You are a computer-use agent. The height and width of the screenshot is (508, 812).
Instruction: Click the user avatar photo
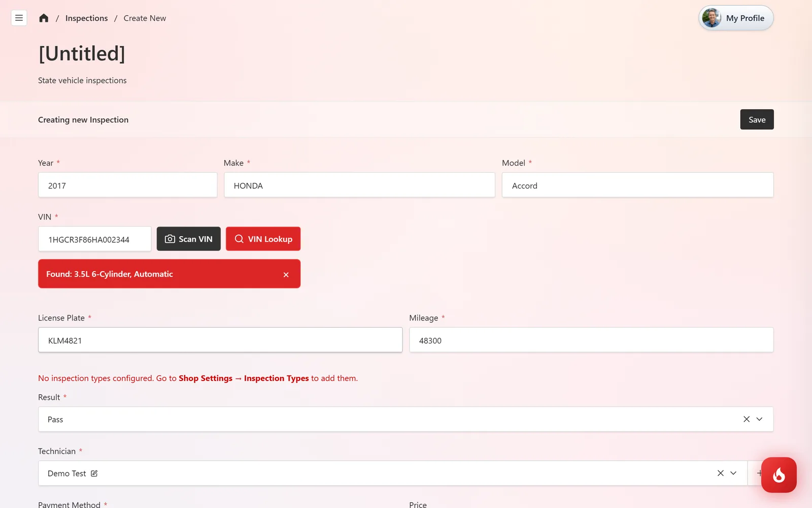712,18
